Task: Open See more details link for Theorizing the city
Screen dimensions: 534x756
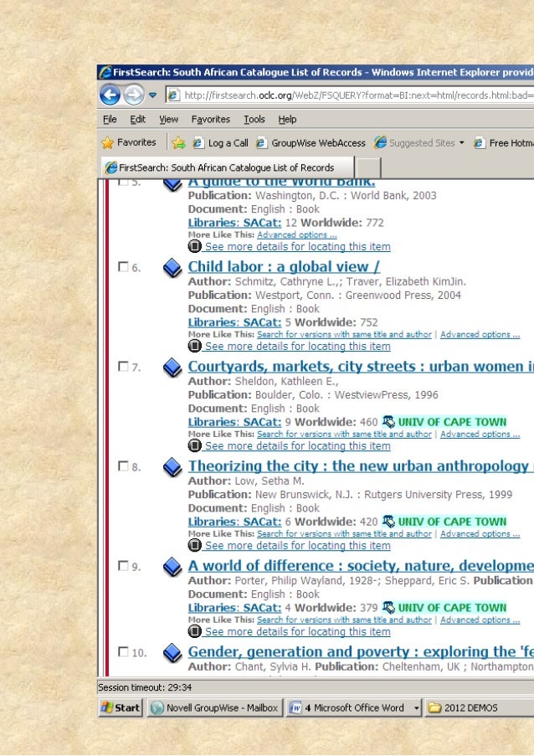Action: 298,545
